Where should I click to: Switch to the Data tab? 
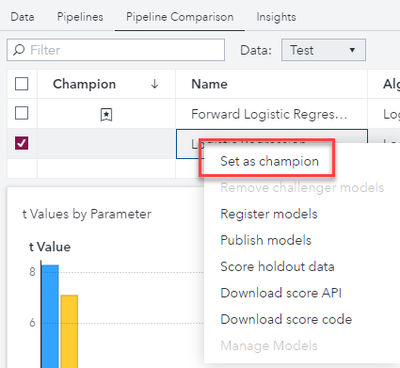click(22, 17)
